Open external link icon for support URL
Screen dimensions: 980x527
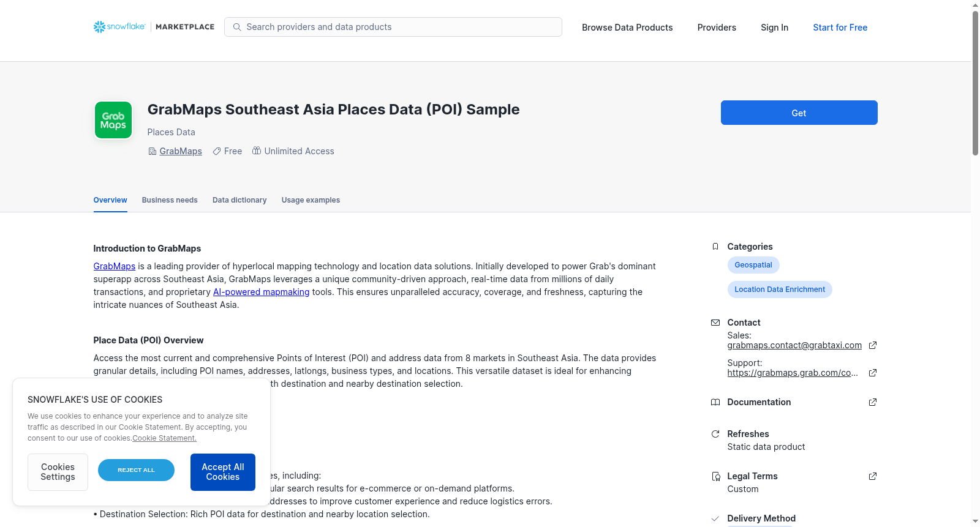873,373
